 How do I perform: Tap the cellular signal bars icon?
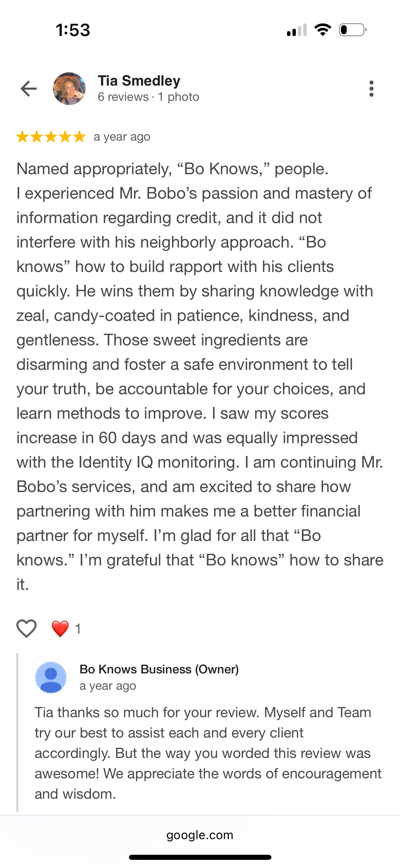point(297,30)
